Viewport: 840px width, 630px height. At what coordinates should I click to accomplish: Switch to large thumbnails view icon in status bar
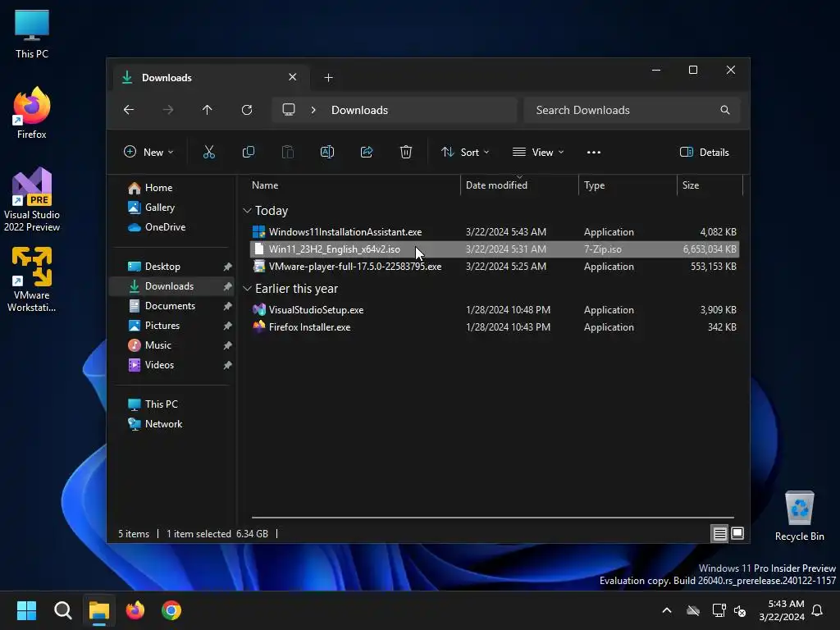pos(737,533)
